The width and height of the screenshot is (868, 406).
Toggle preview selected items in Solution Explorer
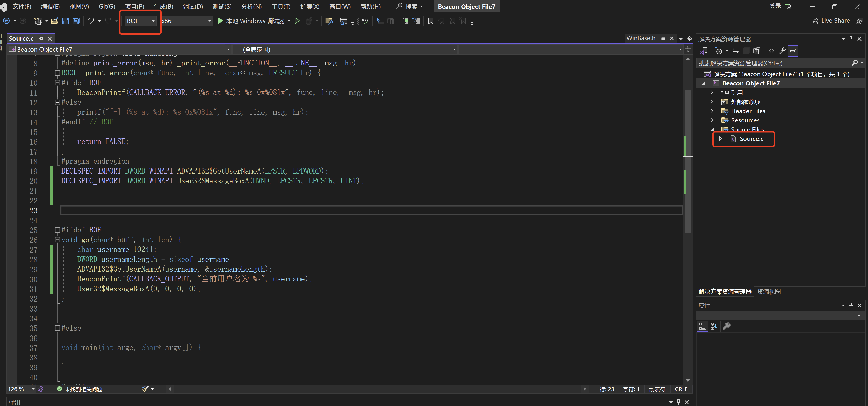793,51
